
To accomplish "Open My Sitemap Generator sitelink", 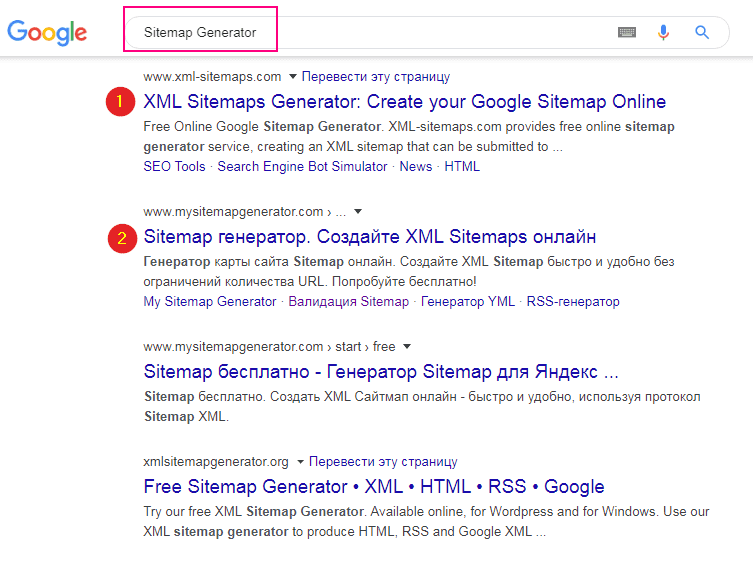I will [210, 301].
